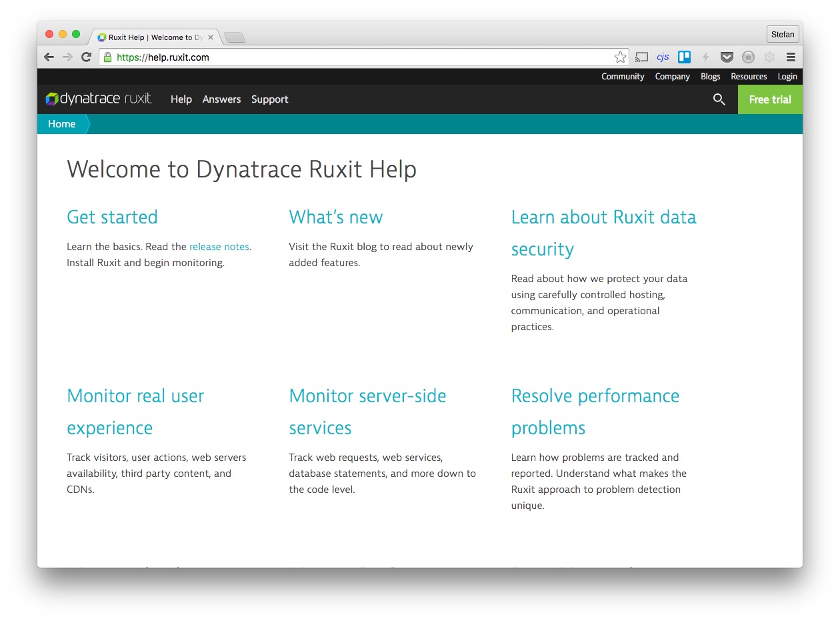Viewport: 840px width, 621px height.
Task: Open the Cast extension icon
Action: (641, 57)
